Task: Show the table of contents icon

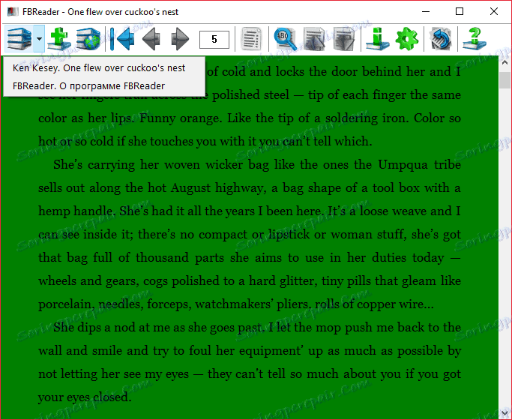Action: pyautogui.click(x=252, y=39)
